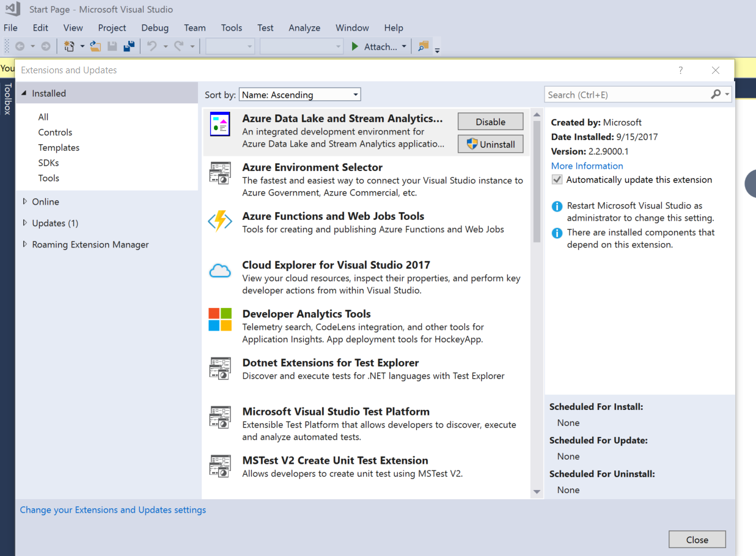
Task: Open the Analyze menu
Action: coord(304,27)
